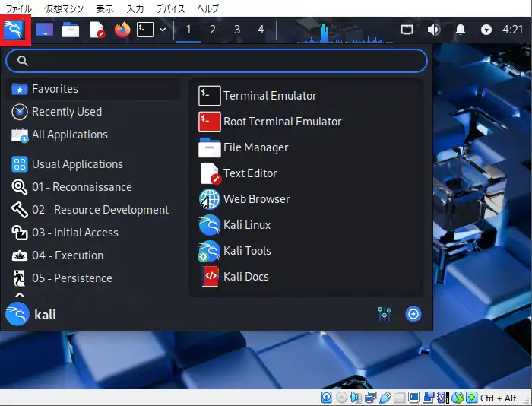The width and height of the screenshot is (532, 406).
Task: Switch to workspace 2
Action: tap(213, 30)
